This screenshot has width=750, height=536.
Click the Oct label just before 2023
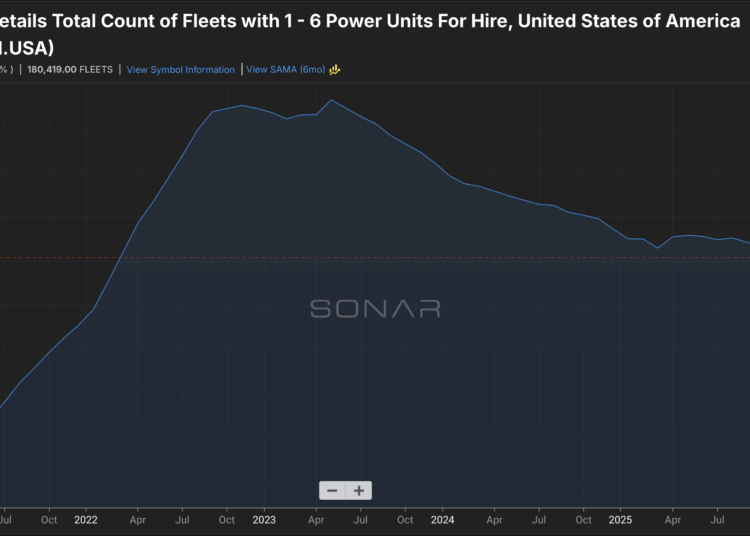pyautogui.click(x=227, y=520)
